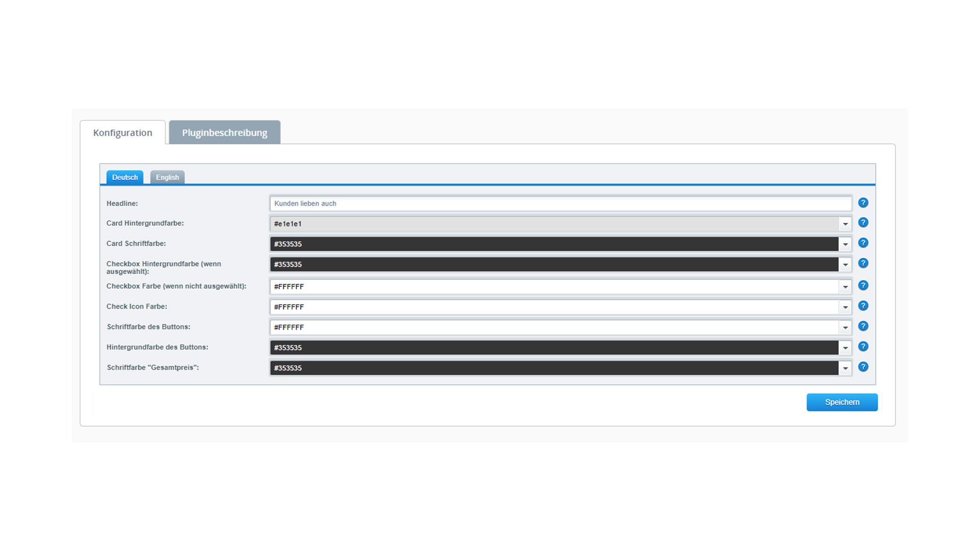Click the 'Card Hintergrundfarbe:' label

coord(145,223)
